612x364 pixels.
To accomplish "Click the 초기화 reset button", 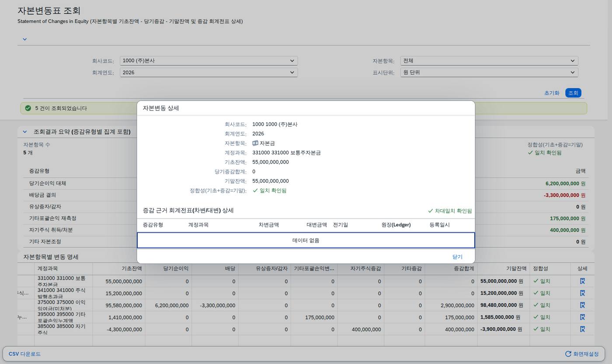I will pos(552,93).
